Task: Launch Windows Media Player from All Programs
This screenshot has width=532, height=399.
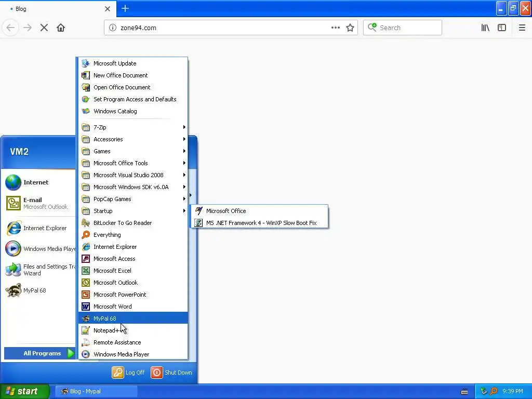Action: (133, 354)
